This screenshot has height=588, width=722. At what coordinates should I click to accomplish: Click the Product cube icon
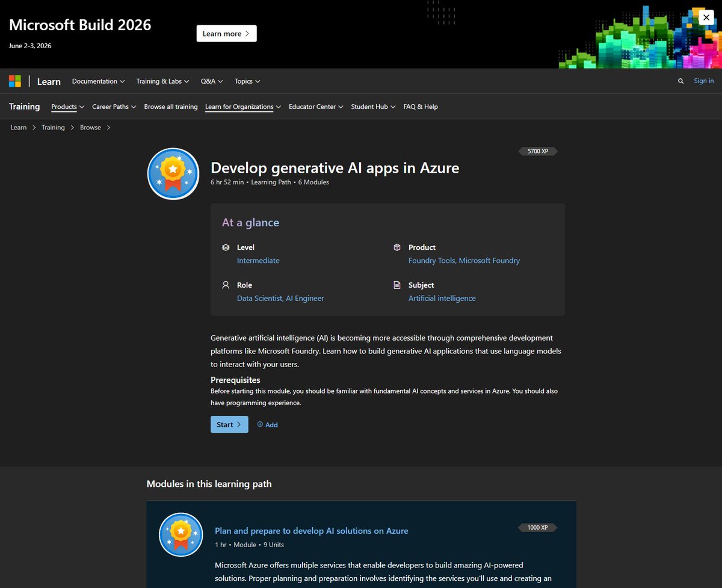(397, 247)
